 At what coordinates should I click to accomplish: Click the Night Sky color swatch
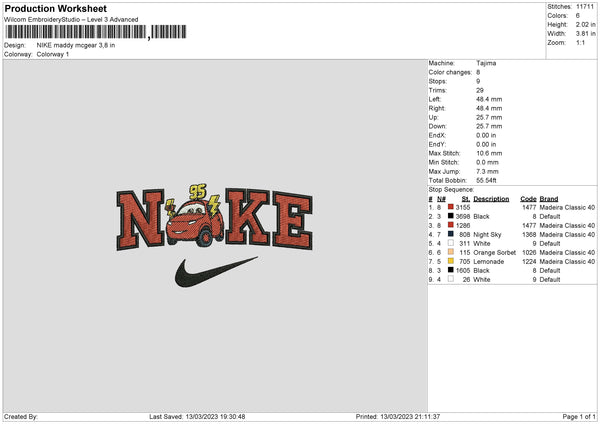click(451, 234)
